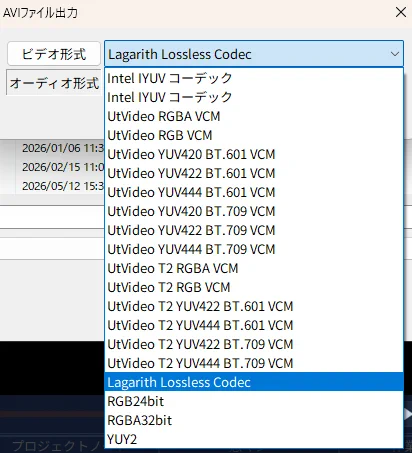Select the first Intel IYUV コーデック entry
This screenshot has height=453, width=412.
254,78
